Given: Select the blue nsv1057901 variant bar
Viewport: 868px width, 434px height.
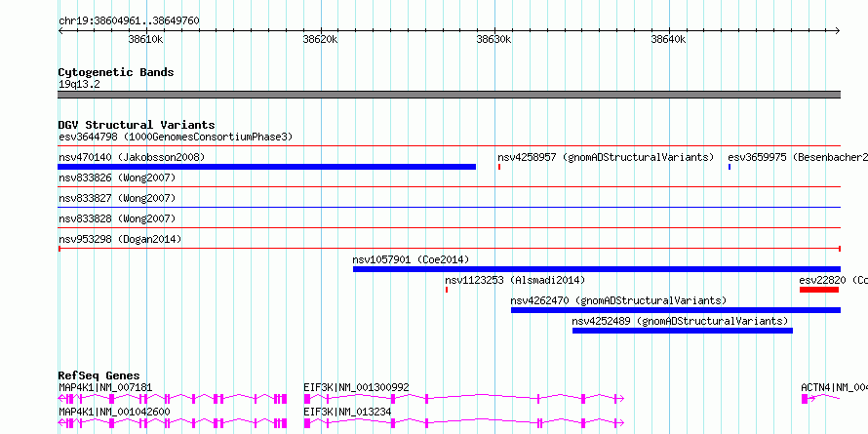Looking at the screenshot, I should tap(597, 269).
